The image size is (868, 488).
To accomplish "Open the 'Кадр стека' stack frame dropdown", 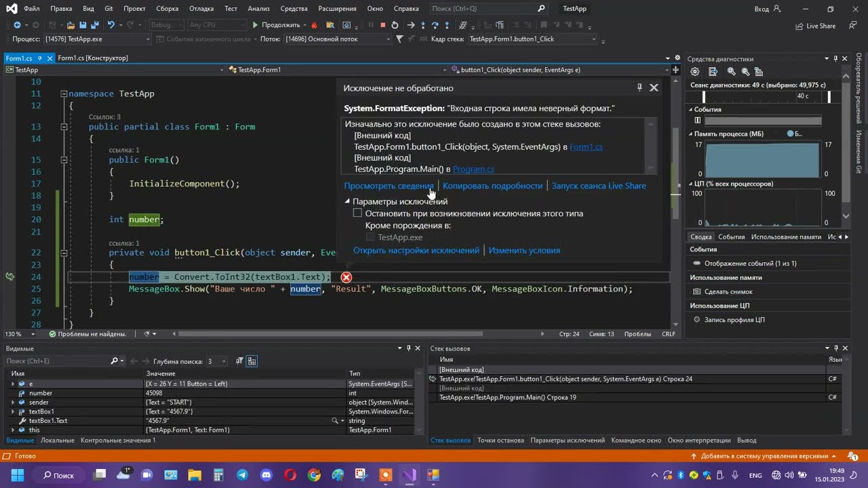I will click(532, 39).
